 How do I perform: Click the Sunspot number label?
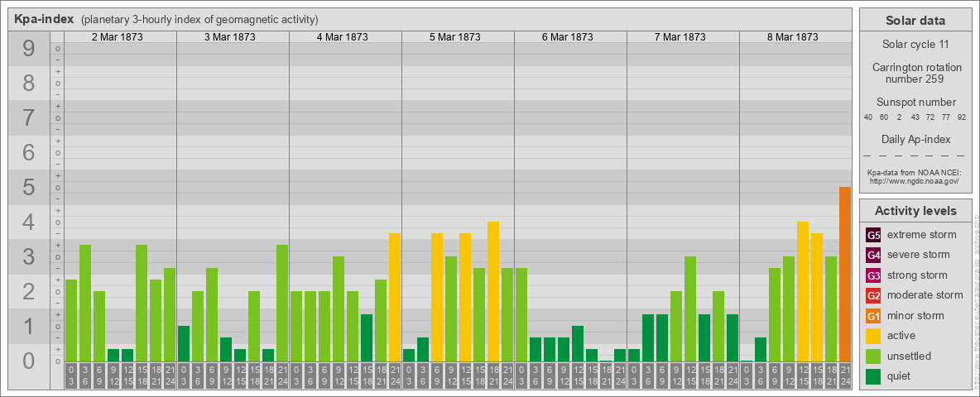pos(915,103)
